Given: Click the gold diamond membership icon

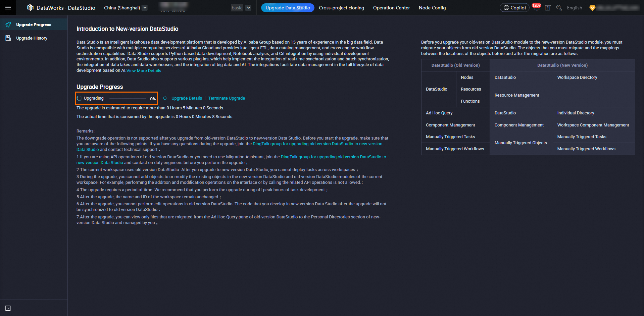Looking at the screenshot, I should [592, 8].
